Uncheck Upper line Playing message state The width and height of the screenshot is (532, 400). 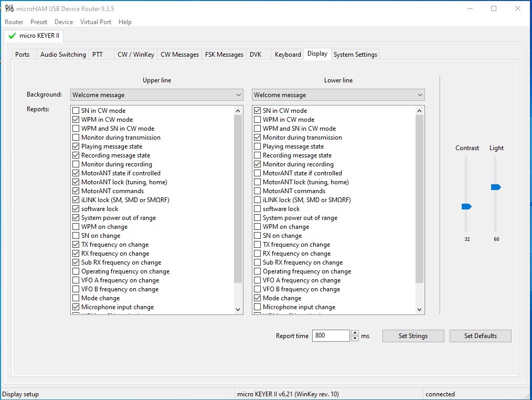76,146
